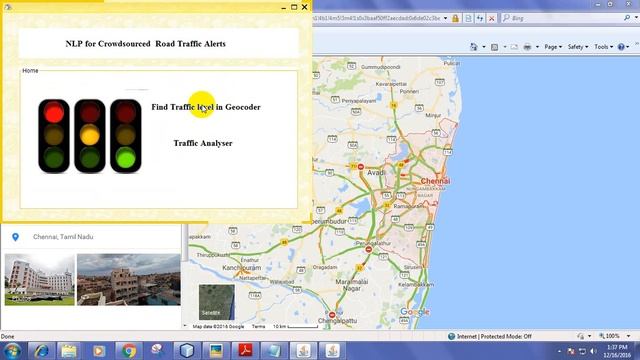This screenshot has width=640, height=360.
Task: Switch to first Java taskbar window
Action: 303,351
